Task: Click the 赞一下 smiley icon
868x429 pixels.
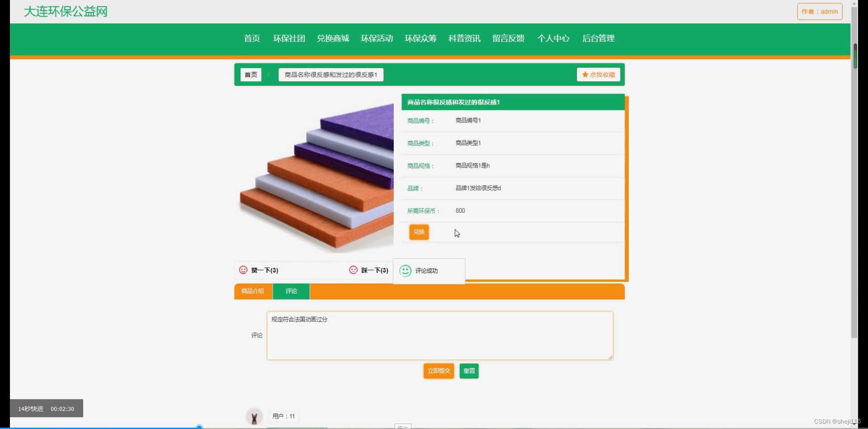Action: [243, 270]
